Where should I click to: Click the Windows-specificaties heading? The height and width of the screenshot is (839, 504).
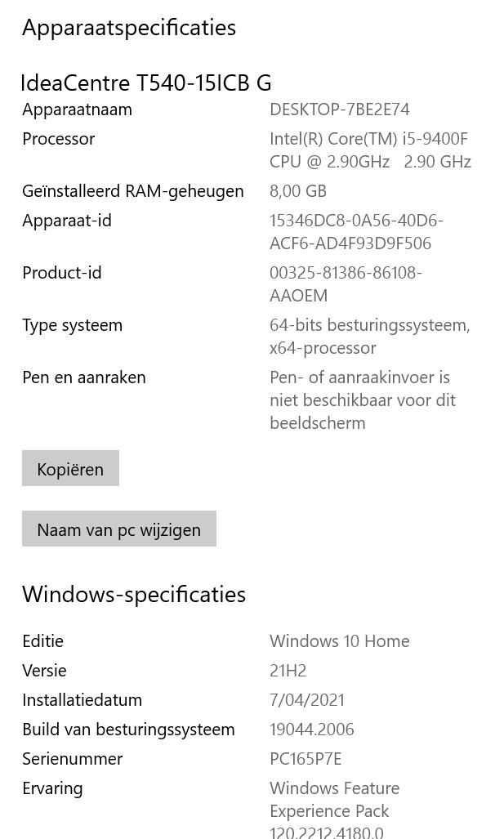coord(134,595)
